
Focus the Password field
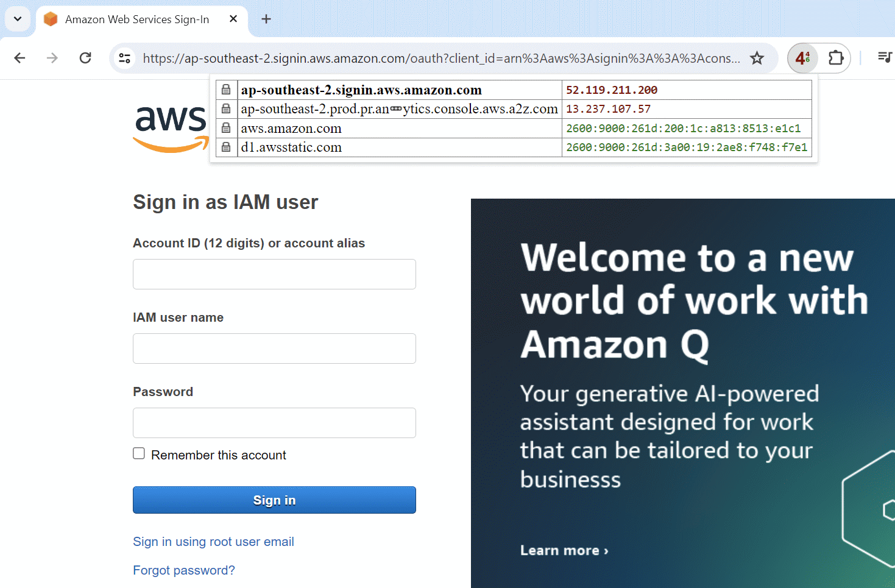[x=274, y=423]
